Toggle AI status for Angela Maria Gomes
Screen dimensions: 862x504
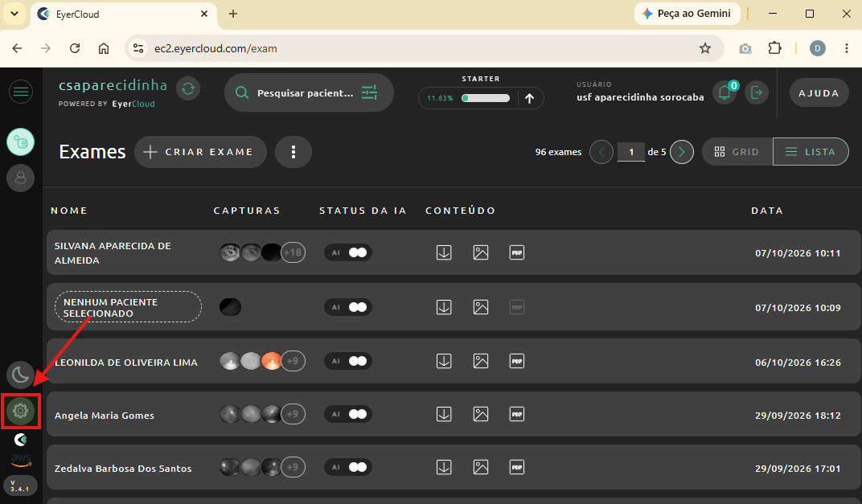348,414
